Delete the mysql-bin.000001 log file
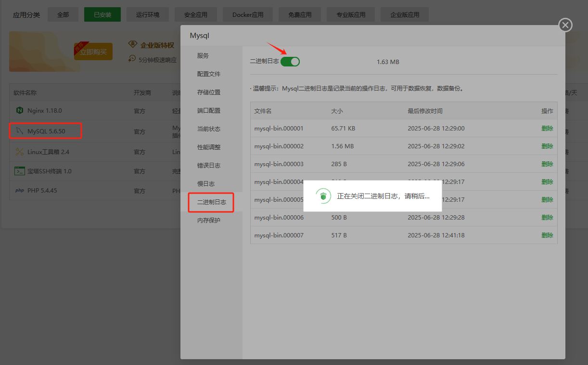This screenshot has height=365, width=588. click(x=547, y=128)
